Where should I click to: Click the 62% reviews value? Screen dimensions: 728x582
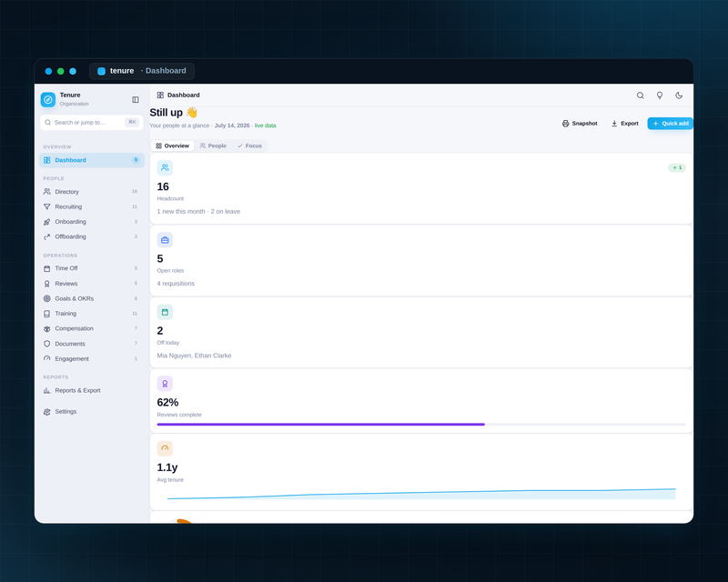tap(167, 402)
